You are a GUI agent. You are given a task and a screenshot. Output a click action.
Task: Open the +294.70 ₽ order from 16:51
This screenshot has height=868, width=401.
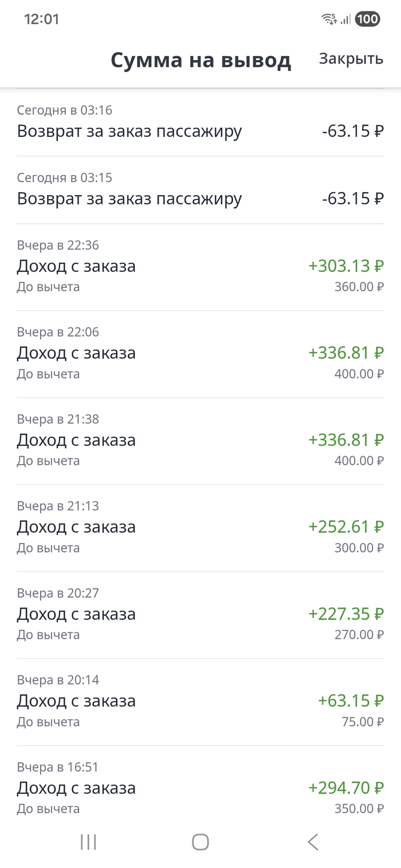(200, 788)
